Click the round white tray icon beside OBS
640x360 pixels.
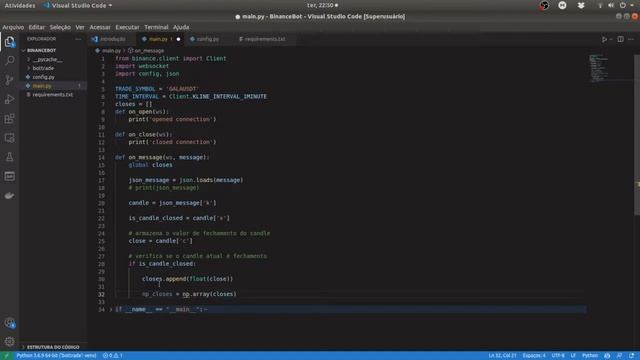click(562, 5)
